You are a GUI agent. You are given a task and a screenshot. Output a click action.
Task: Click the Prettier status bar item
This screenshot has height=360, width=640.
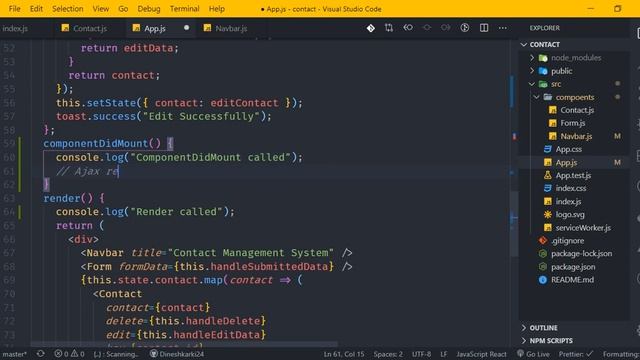pos(576,354)
